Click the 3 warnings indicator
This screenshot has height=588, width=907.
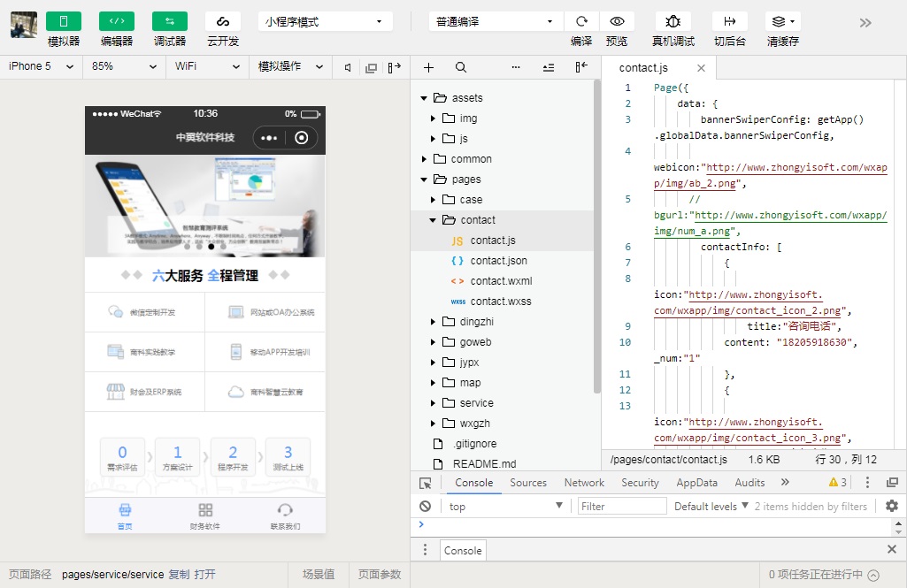[x=838, y=482]
